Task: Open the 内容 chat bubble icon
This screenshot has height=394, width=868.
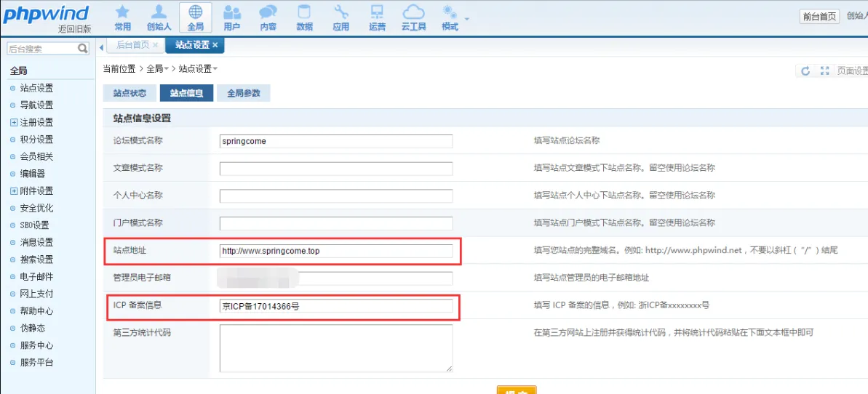Action: [x=268, y=17]
